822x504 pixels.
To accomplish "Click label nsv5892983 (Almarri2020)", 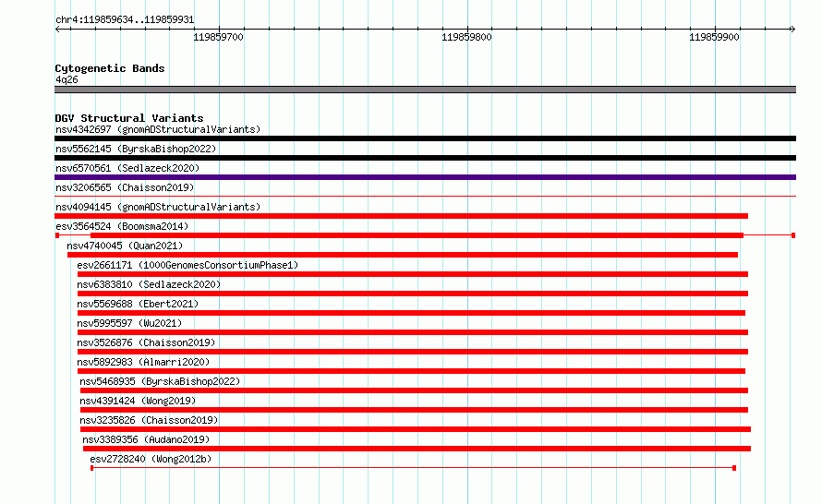I will pos(143,362).
